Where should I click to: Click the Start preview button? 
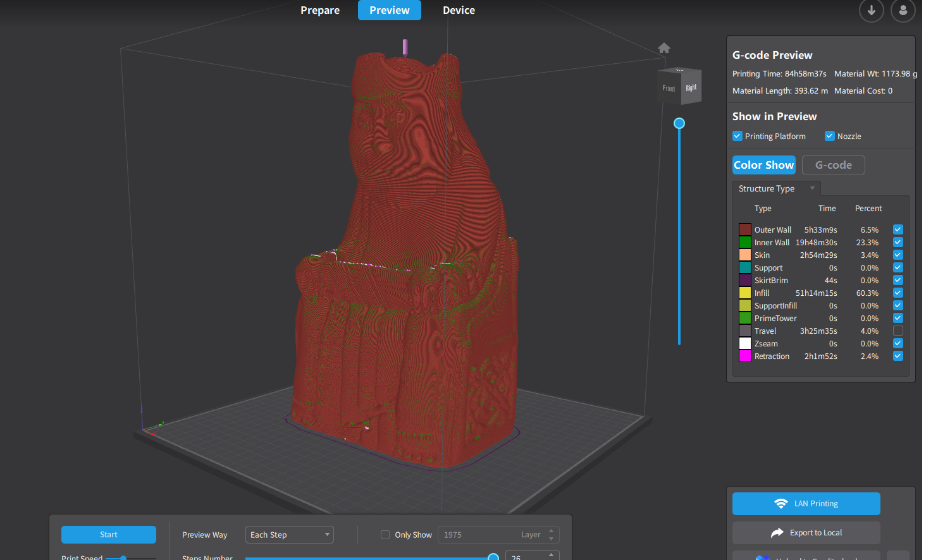click(x=109, y=535)
